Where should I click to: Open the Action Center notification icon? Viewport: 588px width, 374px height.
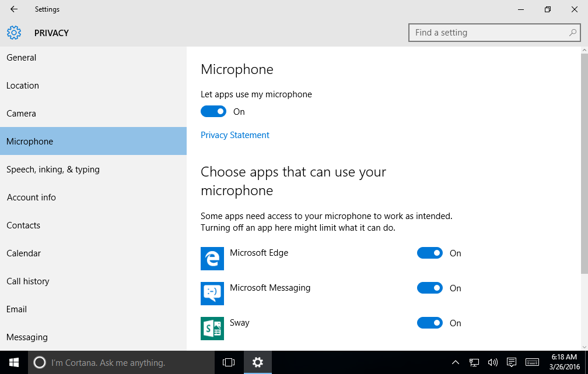511,362
